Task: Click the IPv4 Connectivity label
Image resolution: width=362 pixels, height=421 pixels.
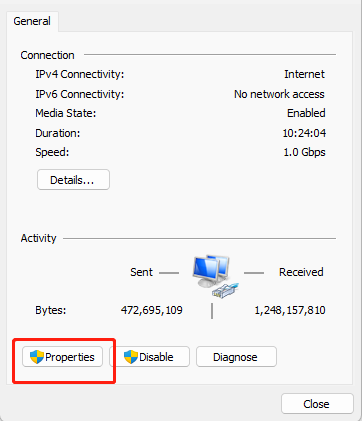Action: click(x=80, y=74)
